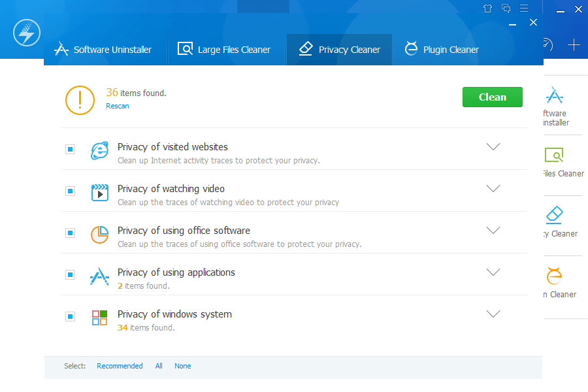Click the Software Uninstaller icon in right sidebar

[555, 95]
